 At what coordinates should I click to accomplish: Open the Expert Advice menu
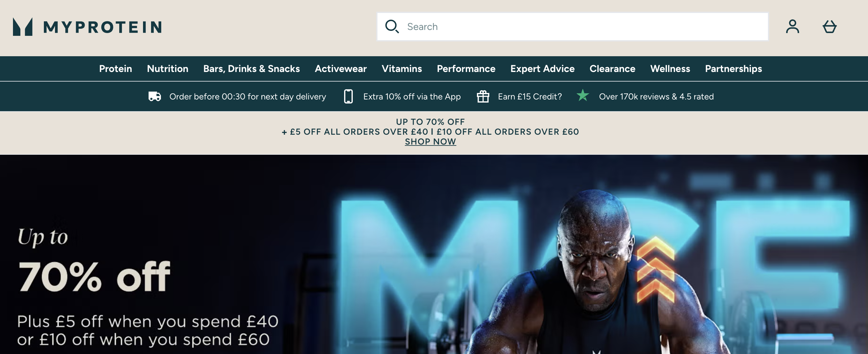(x=542, y=69)
